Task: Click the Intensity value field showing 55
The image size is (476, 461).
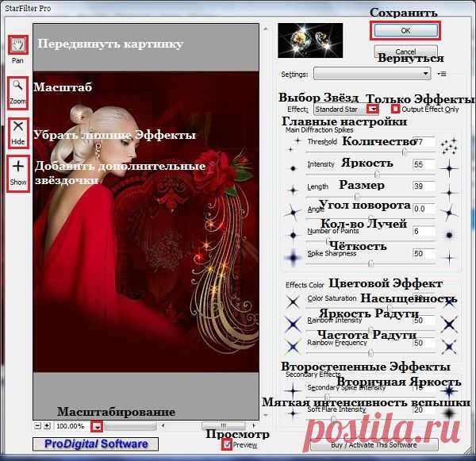Action: pos(424,164)
